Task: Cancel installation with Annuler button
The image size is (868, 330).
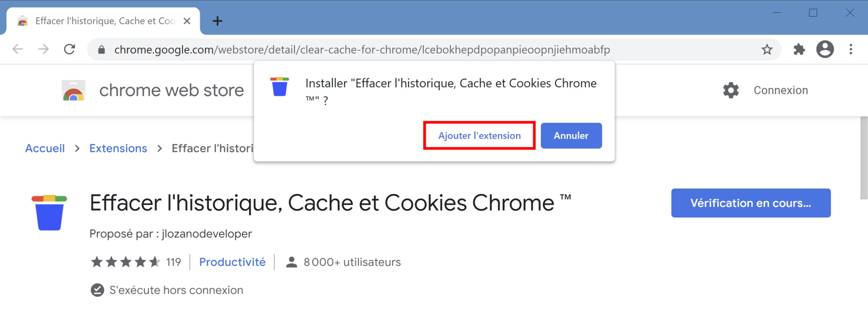Action: (571, 136)
